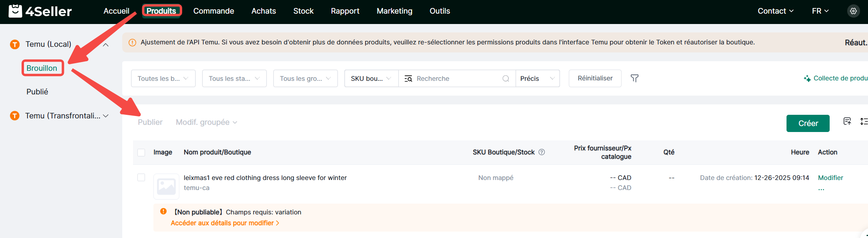Click the green Créer button
This screenshot has width=868, height=238.
click(x=808, y=123)
